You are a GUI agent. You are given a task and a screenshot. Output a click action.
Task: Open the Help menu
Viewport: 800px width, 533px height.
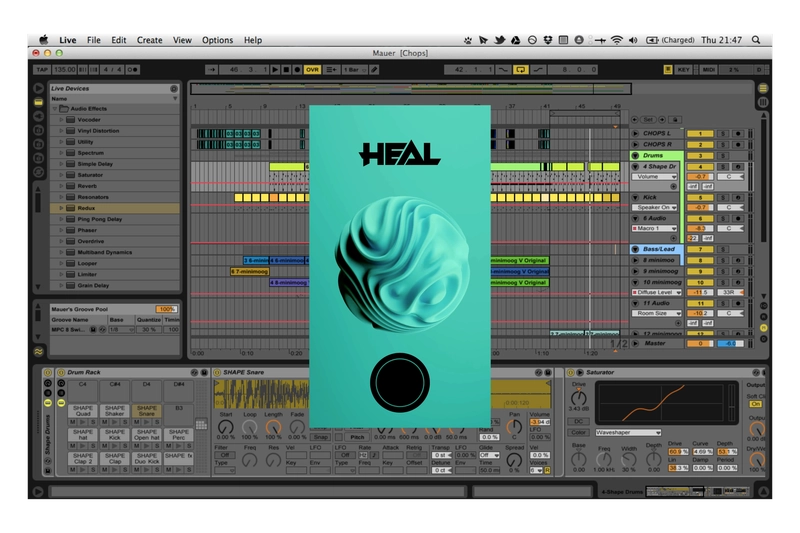pyautogui.click(x=253, y=40)
